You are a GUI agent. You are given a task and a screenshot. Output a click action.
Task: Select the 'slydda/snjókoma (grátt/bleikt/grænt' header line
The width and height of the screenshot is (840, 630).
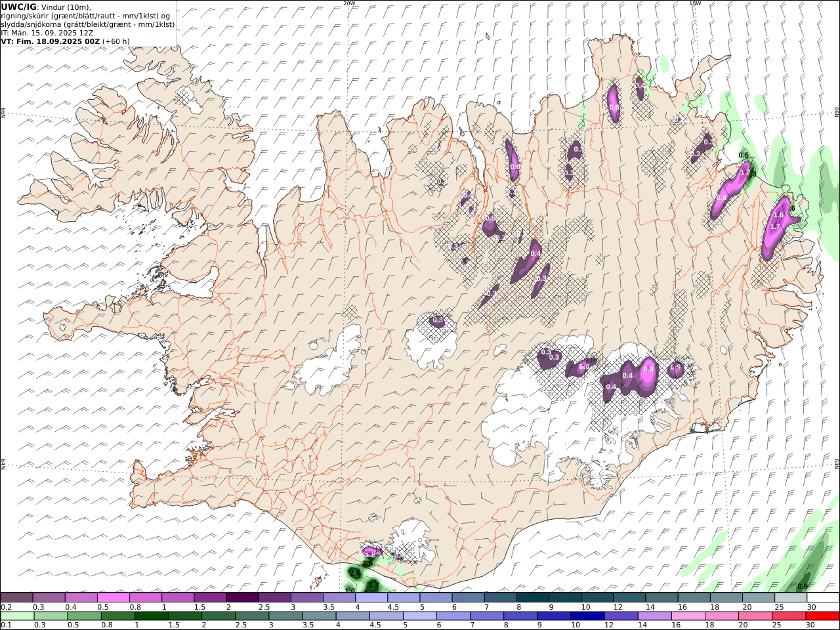(x=88, y=24)
